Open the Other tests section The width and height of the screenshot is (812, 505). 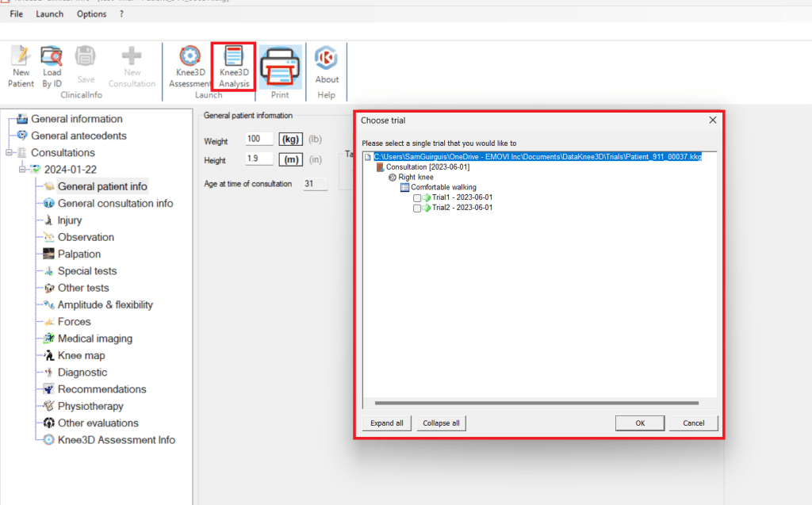coord(83,288)
